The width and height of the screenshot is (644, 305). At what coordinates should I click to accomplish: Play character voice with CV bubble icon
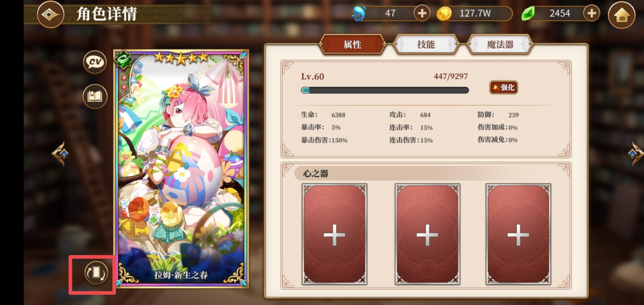(95, 62)
